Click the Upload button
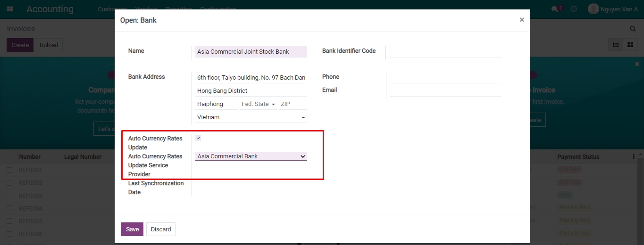The image size is (644, 245). 49,45
